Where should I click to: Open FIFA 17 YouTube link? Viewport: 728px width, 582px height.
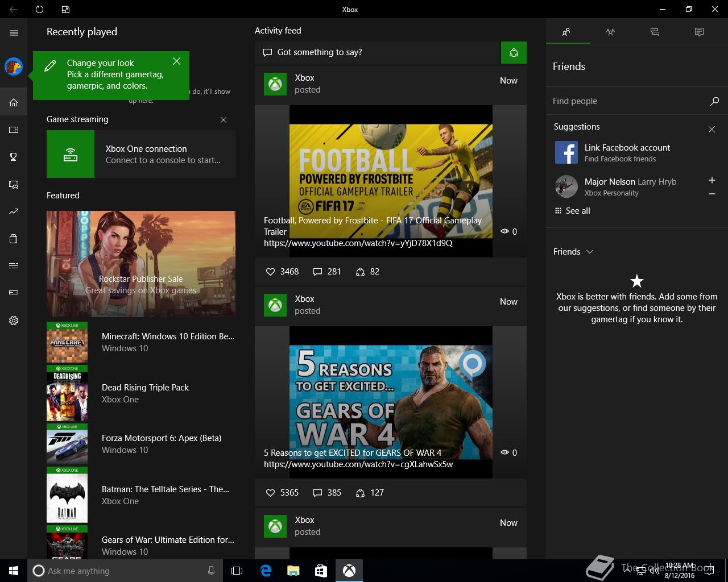point(358,243)
